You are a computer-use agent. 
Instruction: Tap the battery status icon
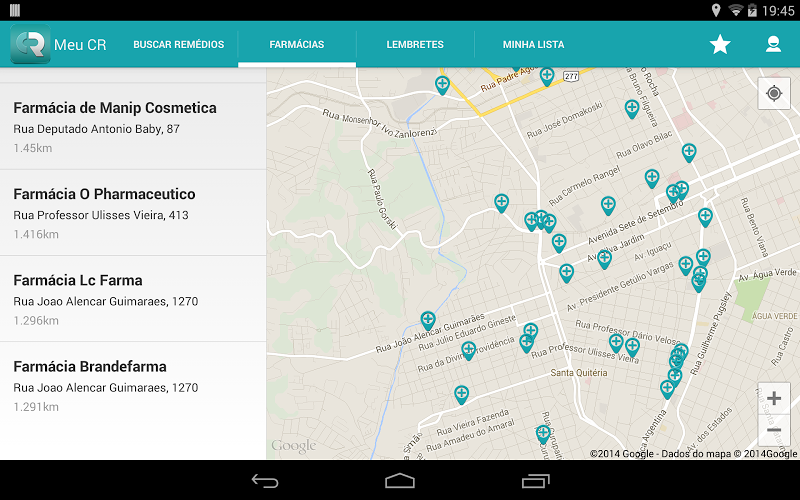pos(752,10)
